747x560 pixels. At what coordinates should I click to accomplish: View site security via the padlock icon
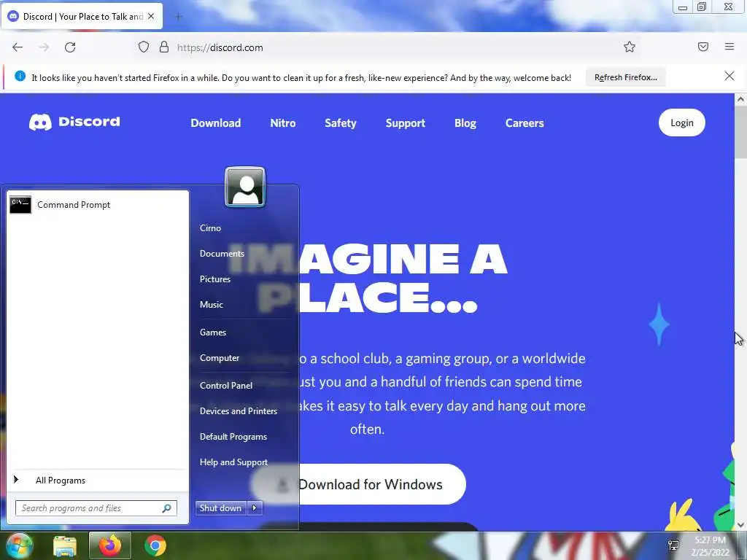point(164,47)
